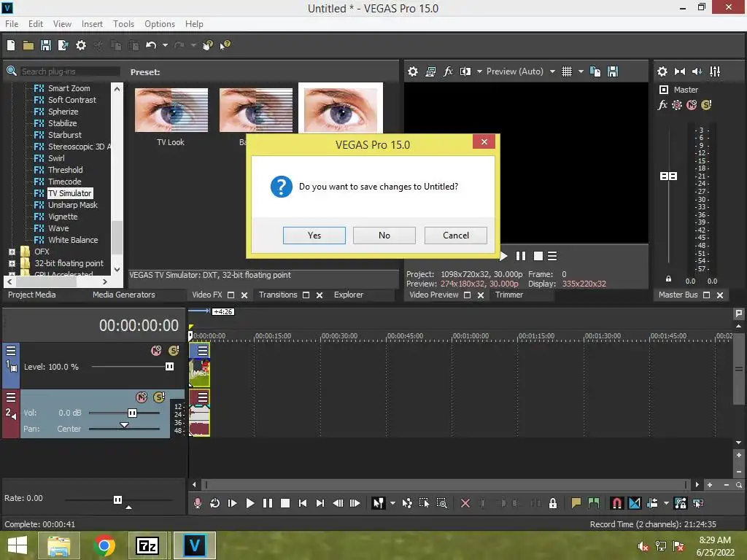The height and width of the screenshot is (560, 747).
Task: Click the Open folder toolbar icon
Action: pos(28,45)
